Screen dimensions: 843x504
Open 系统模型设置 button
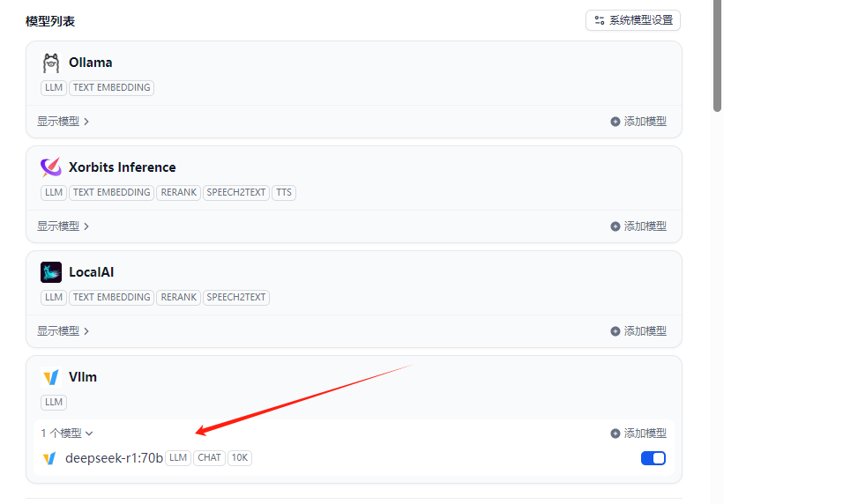pos(633,20)
